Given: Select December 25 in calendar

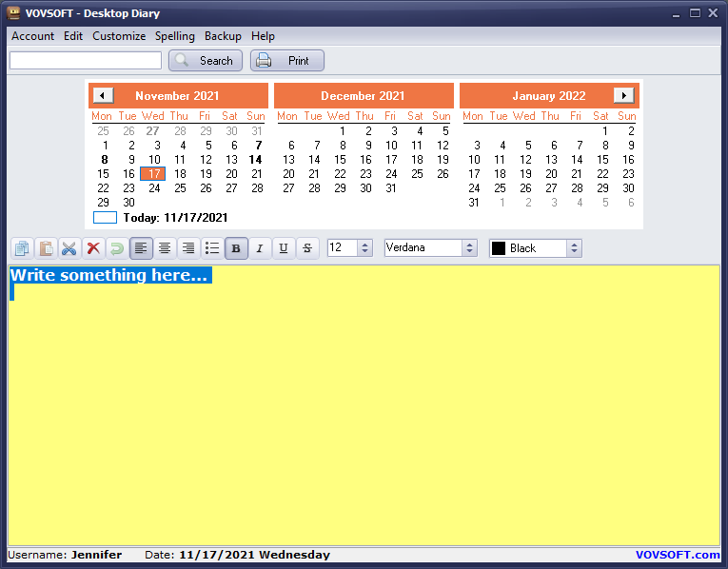Looking at the screenshot, I should click(x=417, y=174).
